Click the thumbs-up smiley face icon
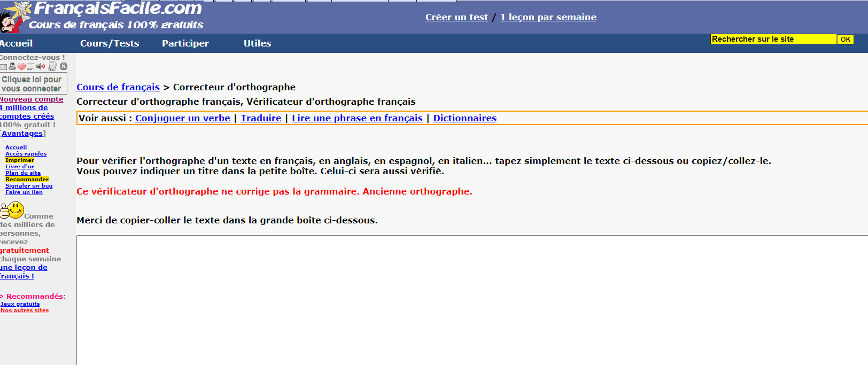Screen dimensions: 868x365 coord(12,210)
